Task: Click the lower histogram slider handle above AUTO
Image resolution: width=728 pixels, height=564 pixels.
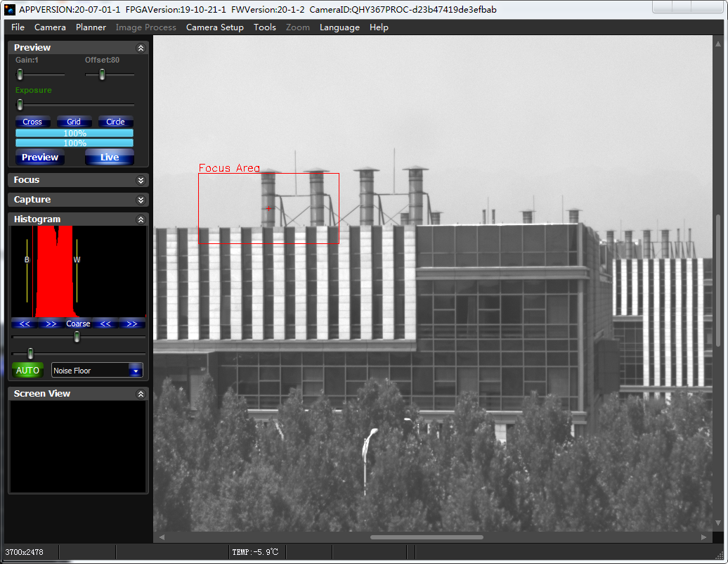Action: click(x=31, y=354)
